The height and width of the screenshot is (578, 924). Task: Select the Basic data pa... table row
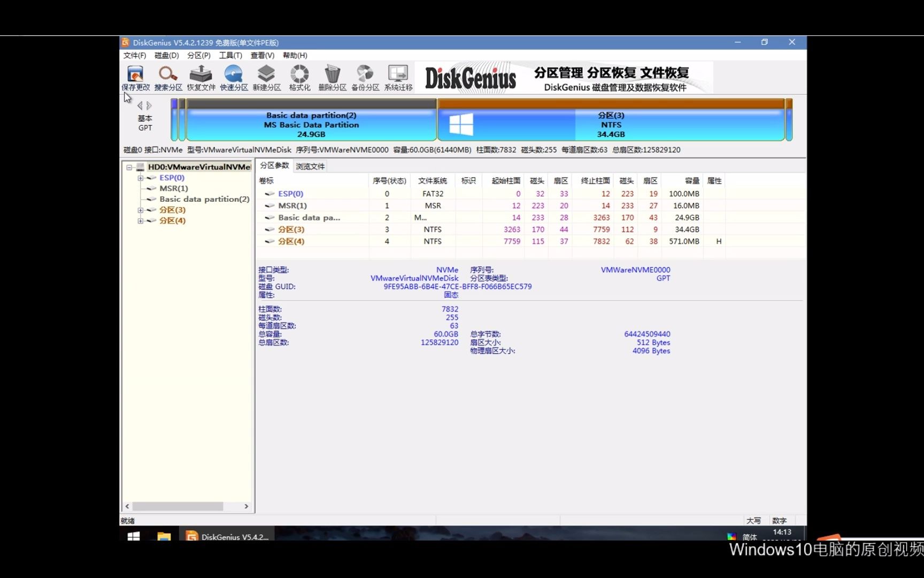coord(491,217)
